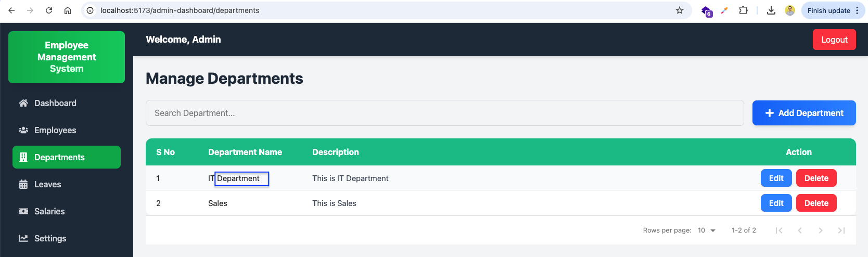The height and width of the screenshot is (257, 868).
Task: Open the browser downloads icon
Action: coord(771,10)
